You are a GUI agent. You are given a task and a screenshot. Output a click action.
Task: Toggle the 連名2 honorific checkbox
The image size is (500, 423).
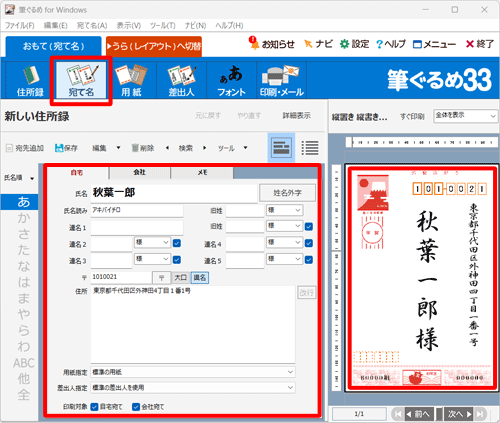tap(177, 243)
